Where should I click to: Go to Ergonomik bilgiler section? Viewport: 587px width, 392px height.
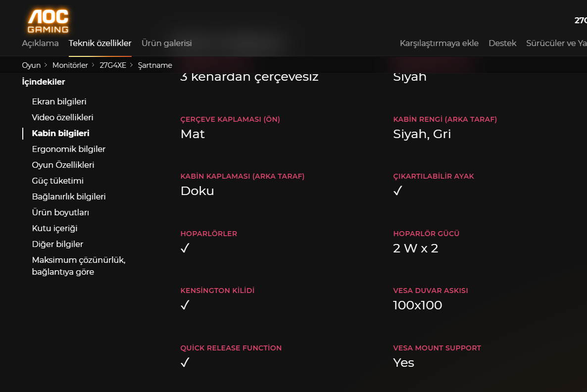point(68,149)
